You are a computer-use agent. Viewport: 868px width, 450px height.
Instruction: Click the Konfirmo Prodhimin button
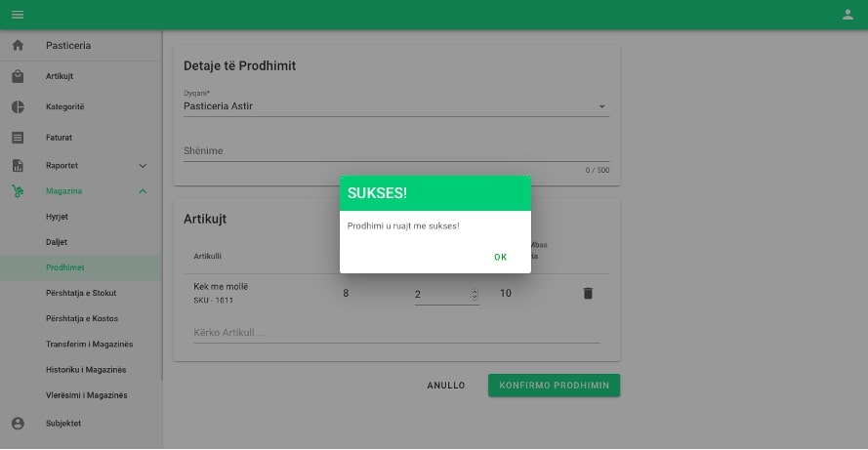pyautogui.click(x=554, y=386)
